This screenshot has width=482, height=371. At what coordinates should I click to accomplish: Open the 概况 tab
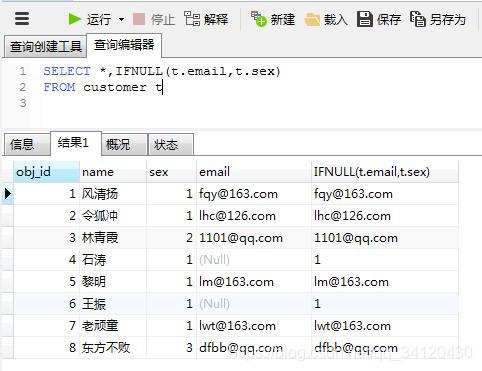pos(124,145)
